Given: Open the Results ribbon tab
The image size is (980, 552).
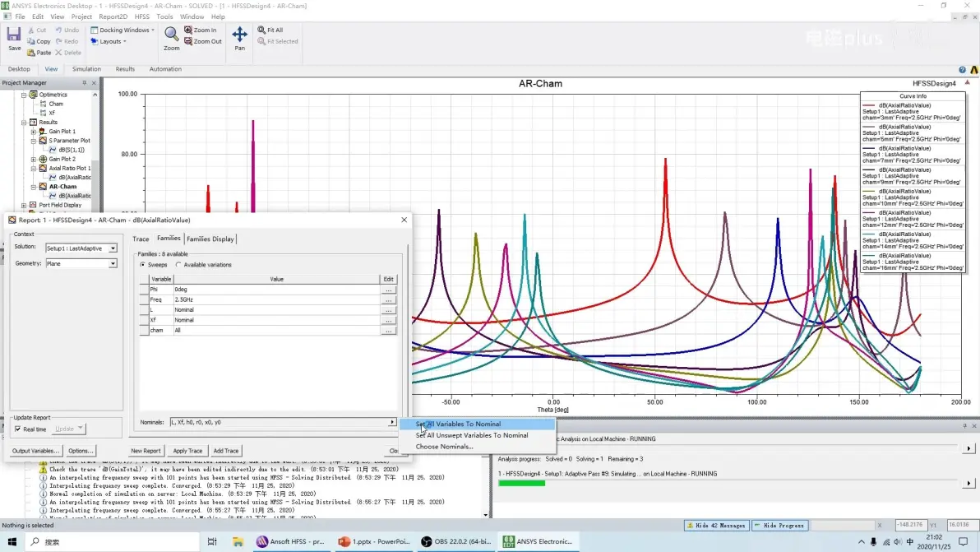Looking at the screenshot, I should click(125, 69).
